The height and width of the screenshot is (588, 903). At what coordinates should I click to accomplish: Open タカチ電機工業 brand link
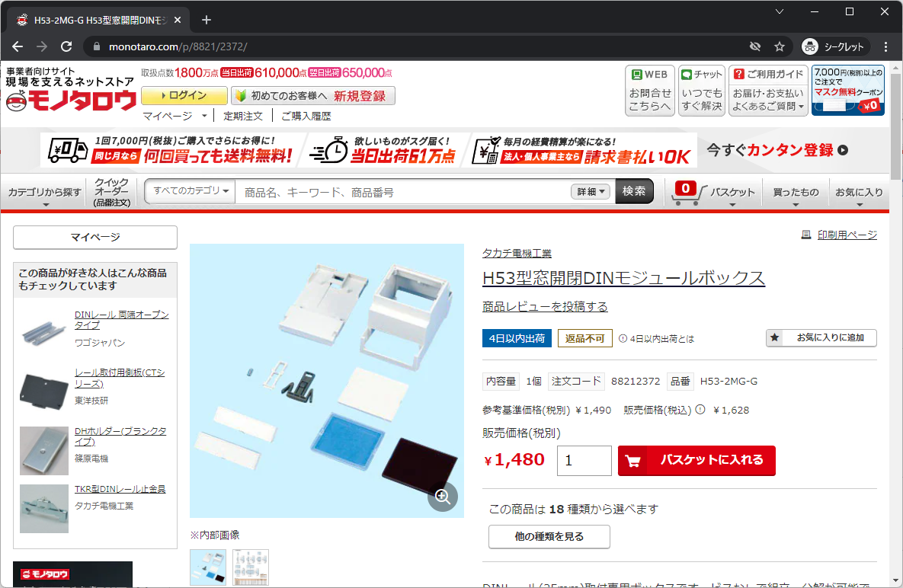(517, 253)
